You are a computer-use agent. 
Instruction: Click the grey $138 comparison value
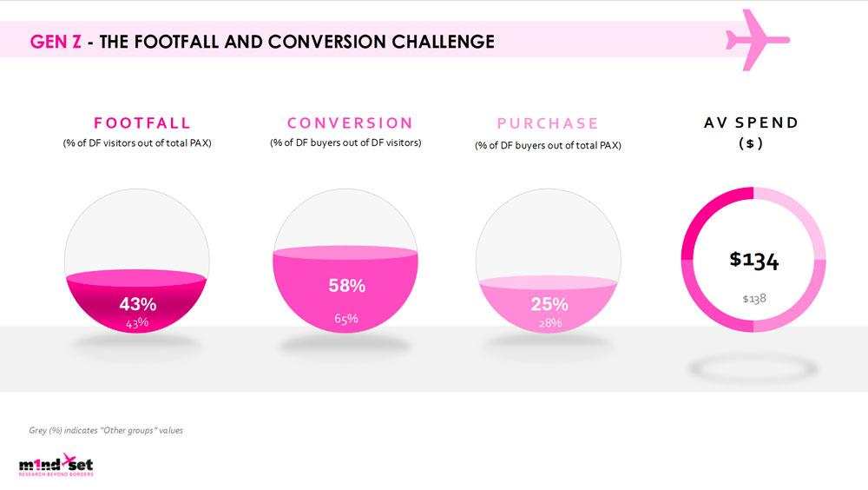(754, 299)
